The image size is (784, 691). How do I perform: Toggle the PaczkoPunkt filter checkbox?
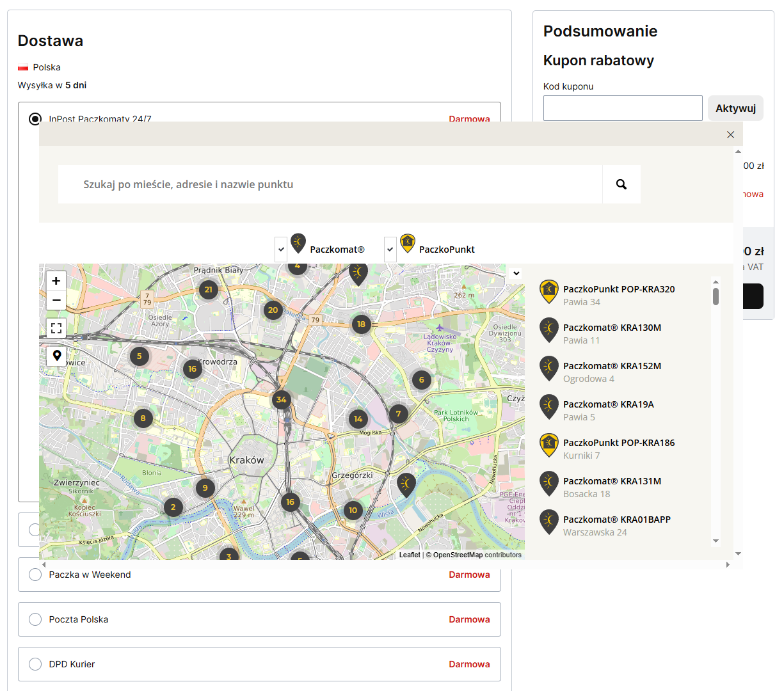[x=390, y=250]
